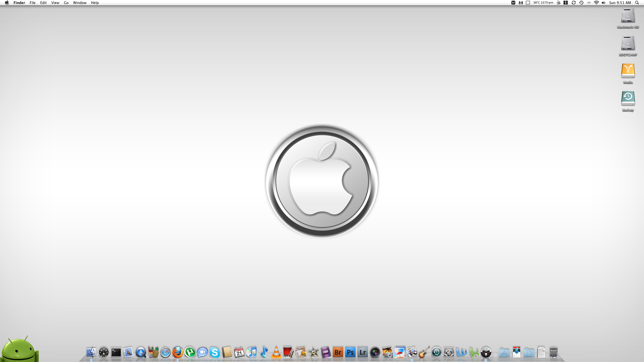Viewport: 644px width, 362px height.
Task: Open the volume control in menu bar
Action: [x=603, y=3]
